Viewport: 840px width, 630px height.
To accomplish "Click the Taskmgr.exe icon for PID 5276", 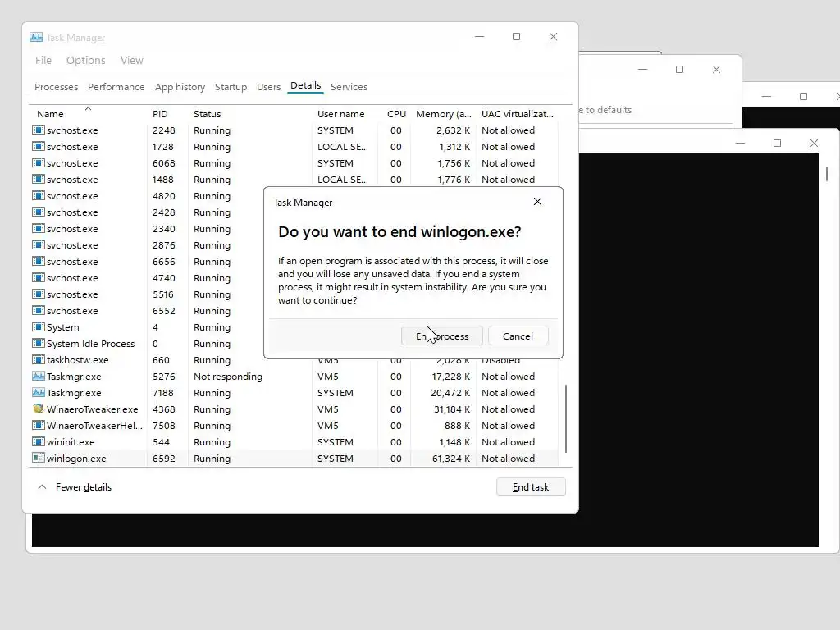I will tap(38, 376).
